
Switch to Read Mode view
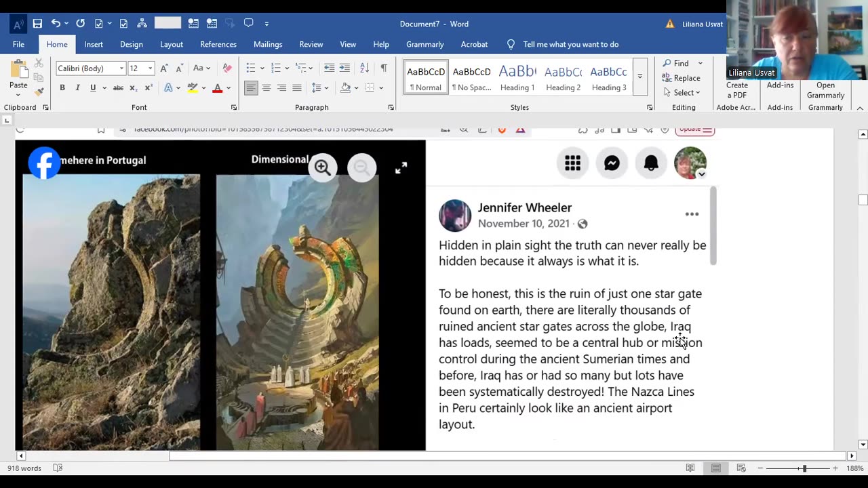tap(690, 468)
